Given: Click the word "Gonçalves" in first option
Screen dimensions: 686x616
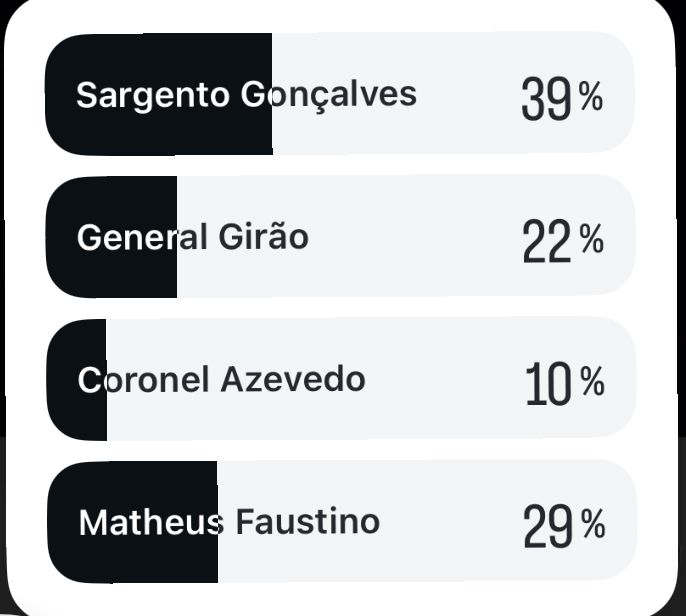Looking at the screenshot, I should [x=329, y=95].
